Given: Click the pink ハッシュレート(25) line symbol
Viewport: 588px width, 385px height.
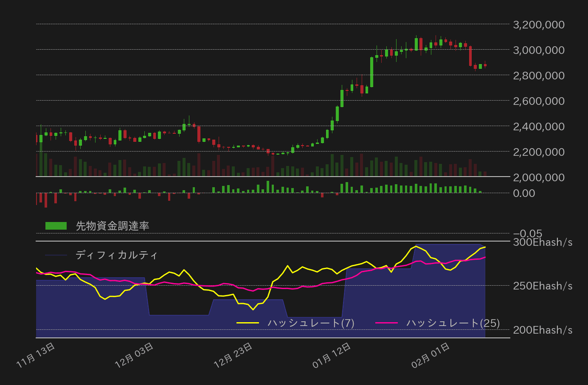Looking at the screenshot, I should [388, 323].
